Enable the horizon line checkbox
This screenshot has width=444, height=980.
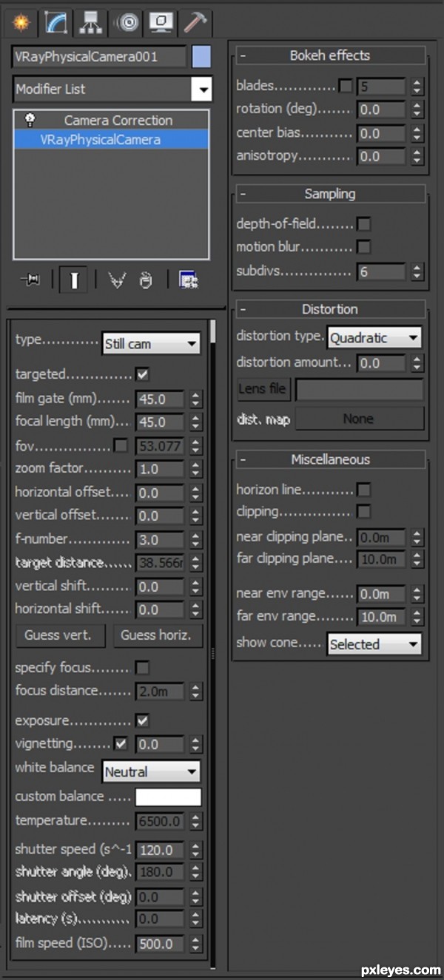363,490
